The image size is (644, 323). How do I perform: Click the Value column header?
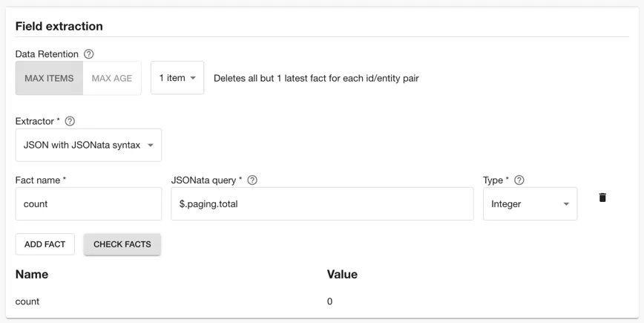click(342, 275)
